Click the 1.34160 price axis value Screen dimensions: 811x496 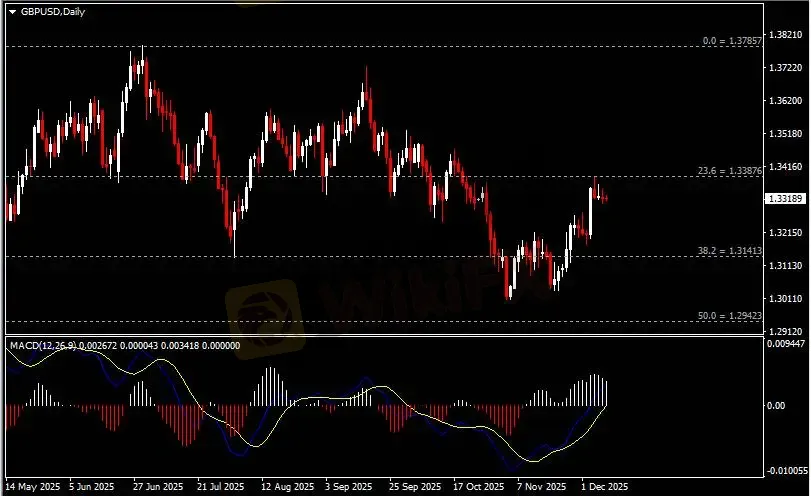[785, 167]
